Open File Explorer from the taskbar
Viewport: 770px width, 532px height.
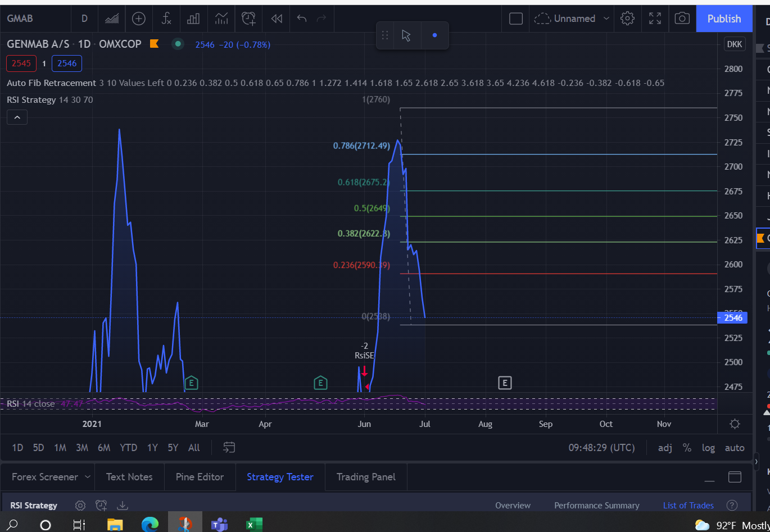[x=115, y=525]
